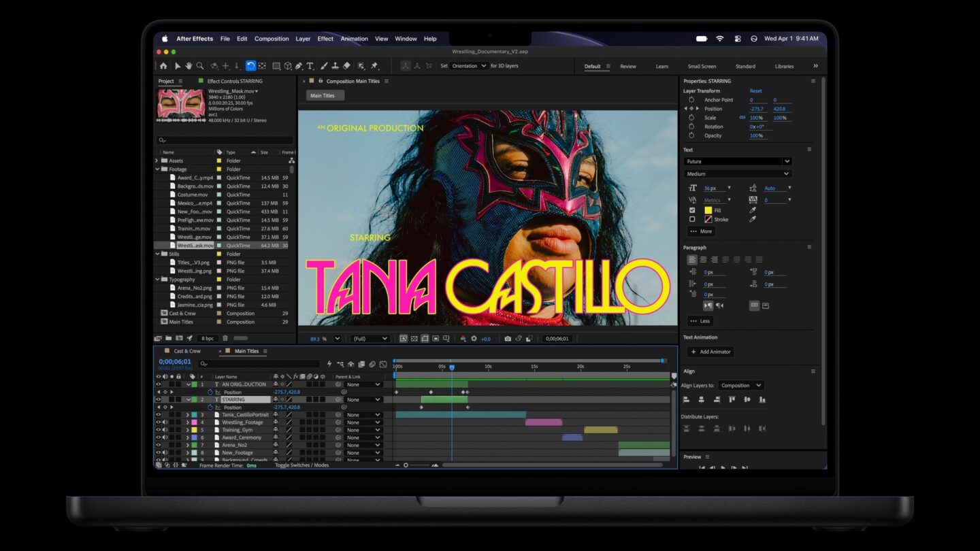
Task: Open the Effect menu in the menu bar
Action: [325, 39]
